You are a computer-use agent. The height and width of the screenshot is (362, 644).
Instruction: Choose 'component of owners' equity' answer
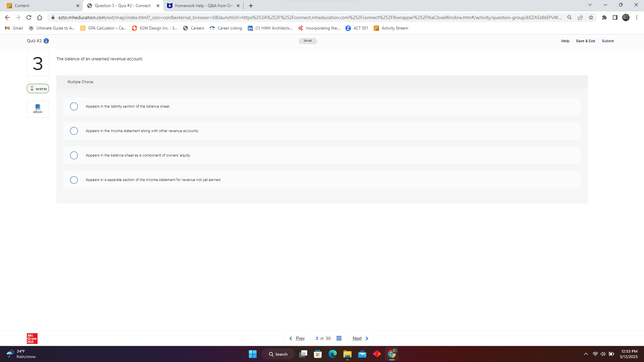tap(74, 155)
